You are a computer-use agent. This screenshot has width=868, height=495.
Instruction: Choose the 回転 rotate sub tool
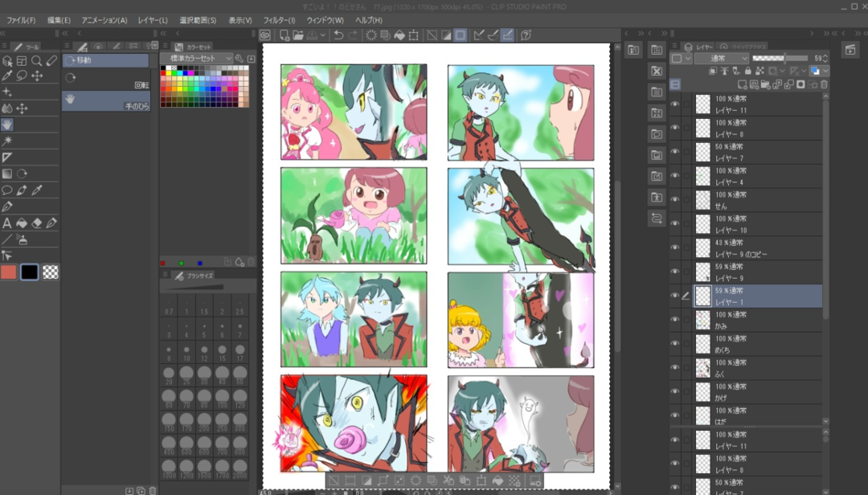(x=104, y=78)
